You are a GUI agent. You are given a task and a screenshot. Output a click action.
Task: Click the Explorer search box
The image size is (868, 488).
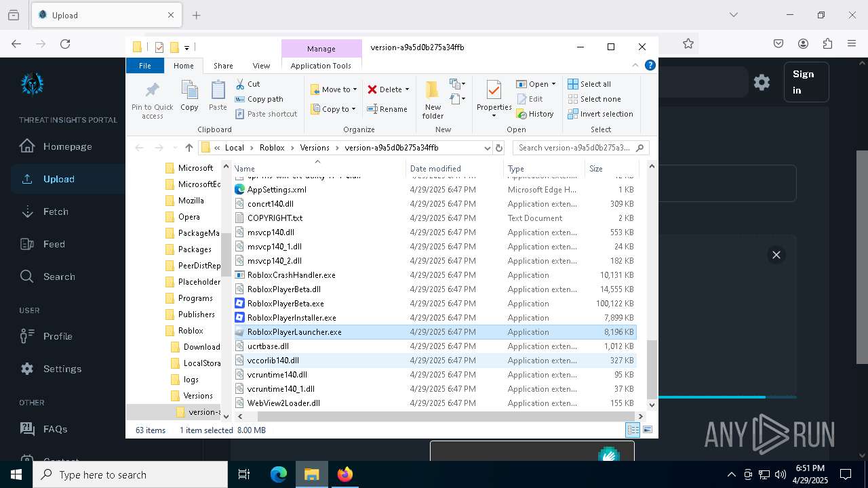(580, 148)
